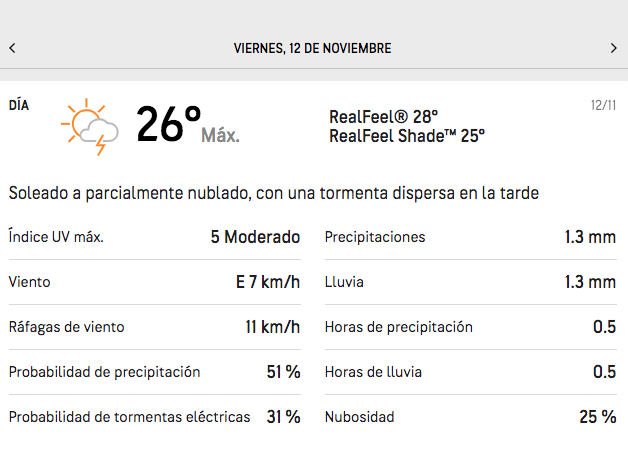Click the partly sunny thunderstorm weather icon
The width and height of the screenshot is (628, 458).
click(x=89, y=127)
